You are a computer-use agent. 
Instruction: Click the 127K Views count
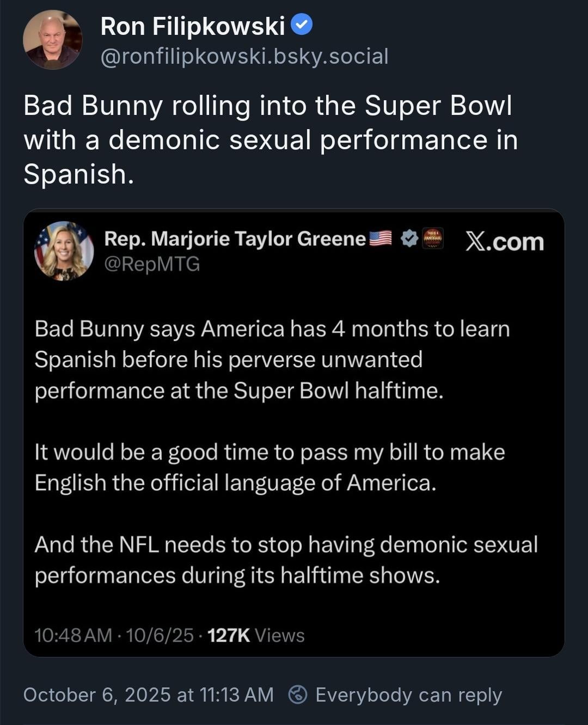[256, 635]
